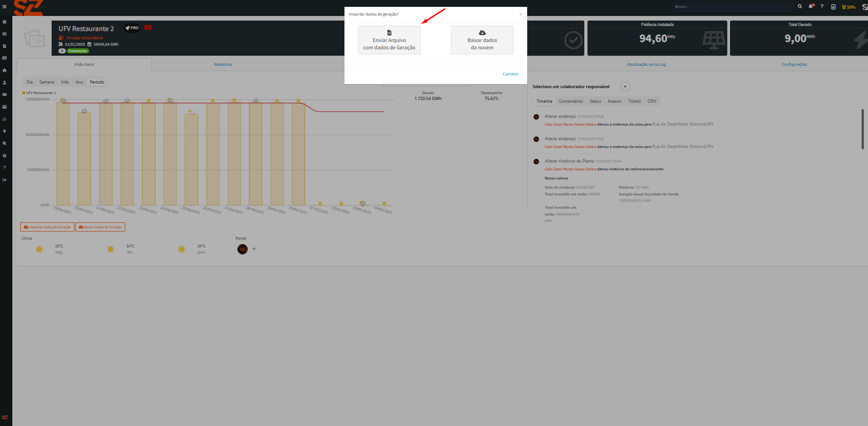Click the home icon in sidebar
Image resolution: width=868 pixels, height=426 pixels.
tap(5, 70)
